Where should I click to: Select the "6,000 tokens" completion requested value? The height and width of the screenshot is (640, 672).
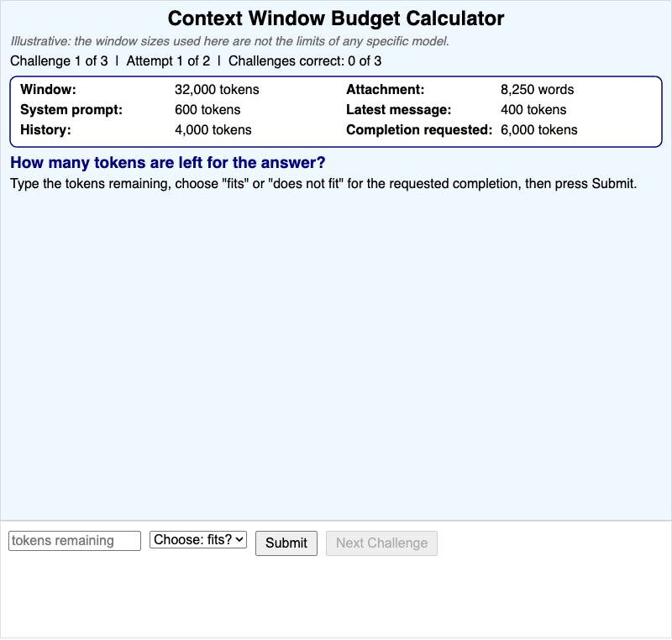(538, 130)
